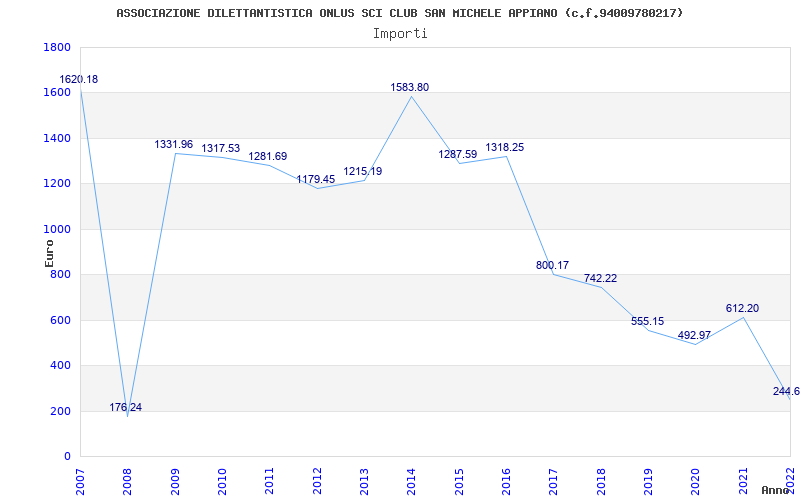Click the 2021 x-axis year label
The width and height of the screenshot is (800, 500).
coord(743,481)
